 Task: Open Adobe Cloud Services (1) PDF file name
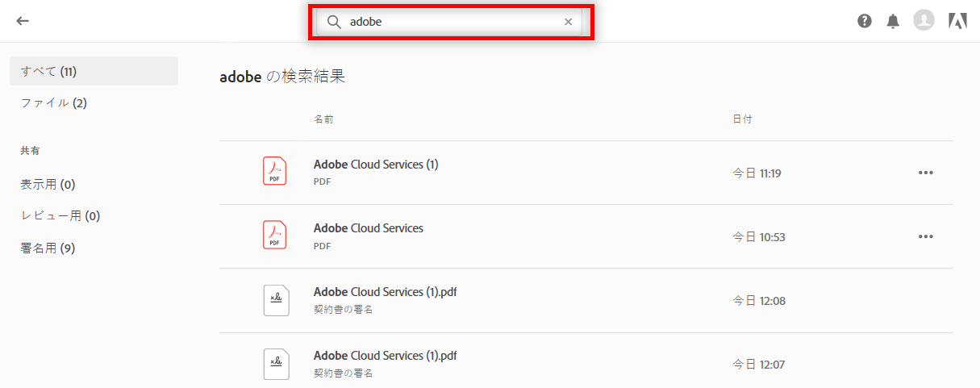(376, 165)
